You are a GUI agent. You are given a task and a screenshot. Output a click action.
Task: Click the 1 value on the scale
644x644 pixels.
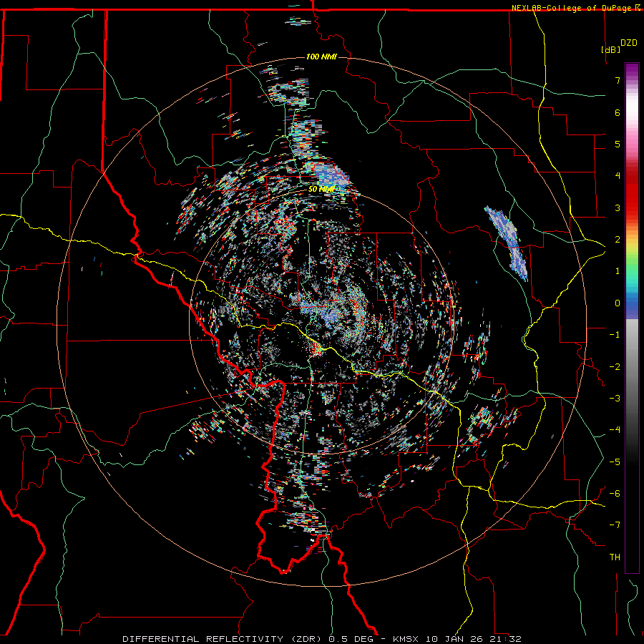point(618,271)
